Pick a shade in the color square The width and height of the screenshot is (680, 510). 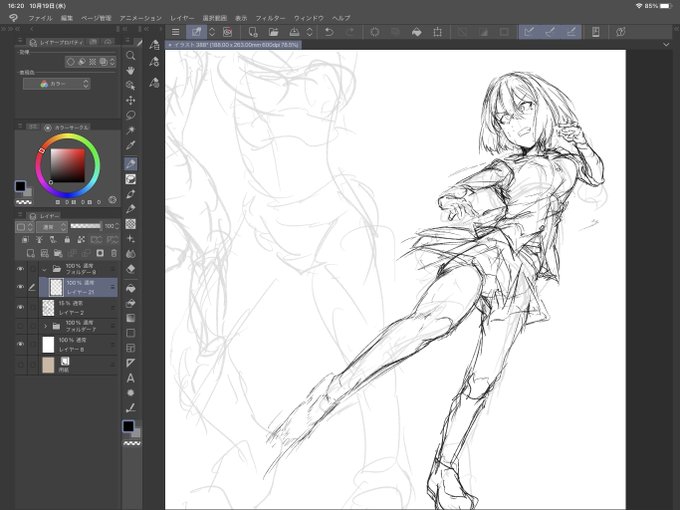tap(68, 165)
